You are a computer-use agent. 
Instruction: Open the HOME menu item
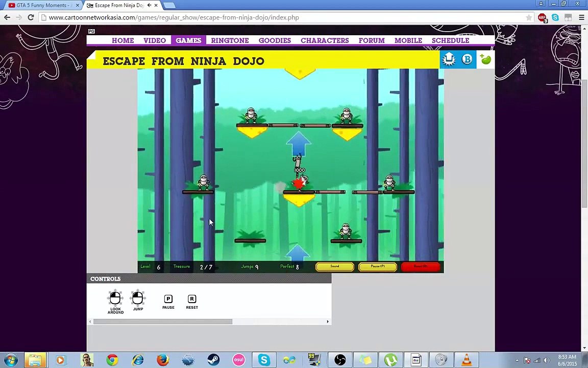click(122, 40)
